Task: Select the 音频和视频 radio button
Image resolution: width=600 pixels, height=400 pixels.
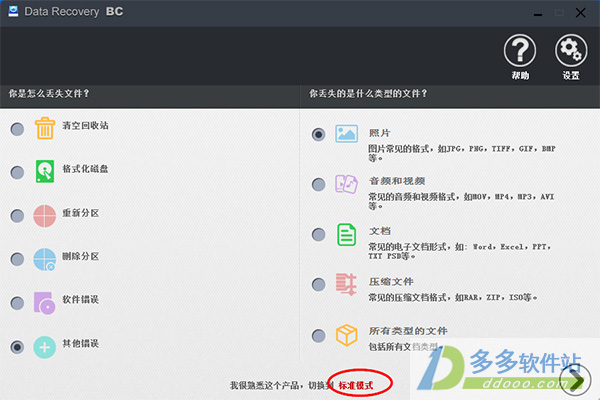Action: [x=318, y=184]
